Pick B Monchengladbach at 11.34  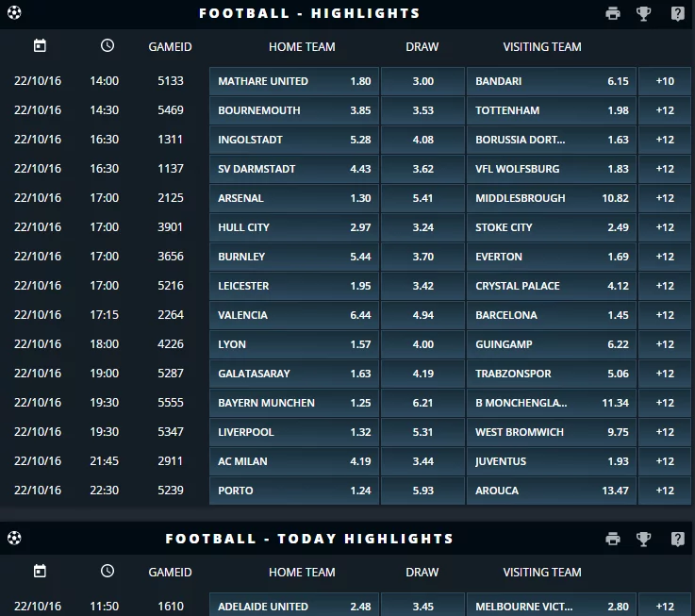point(552,403)
